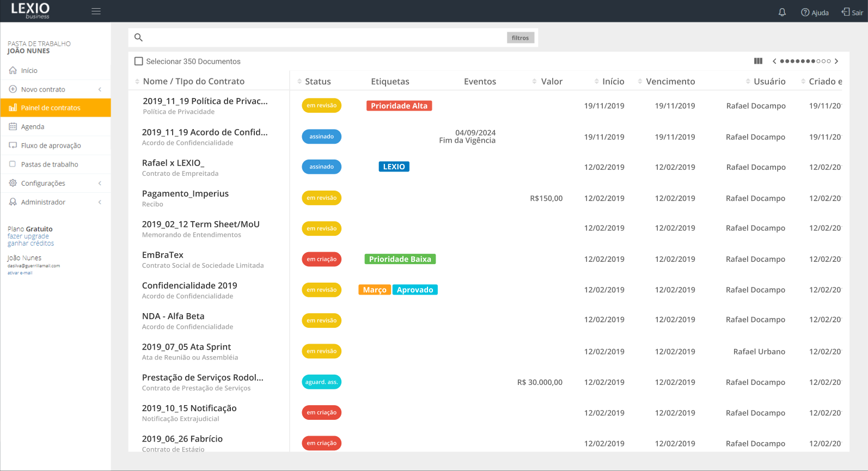Open Fluxo de aprovação menu item
Image resolution: width=868 pixels, height=471 pixels.
point(51,145)
